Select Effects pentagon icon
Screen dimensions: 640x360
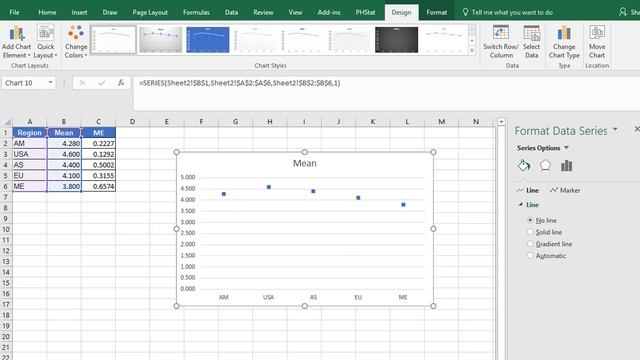point(545,165)
